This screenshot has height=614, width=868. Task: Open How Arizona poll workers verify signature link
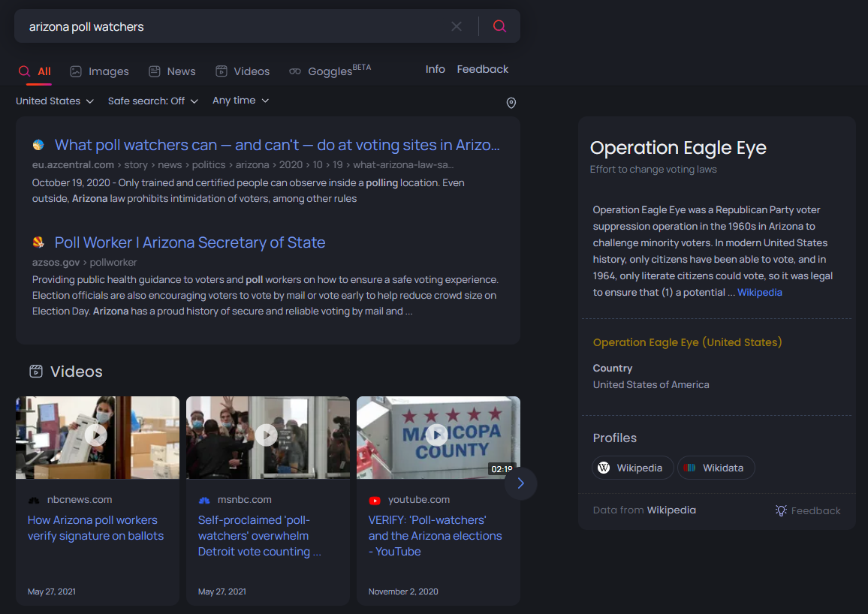tap(96, 528)
